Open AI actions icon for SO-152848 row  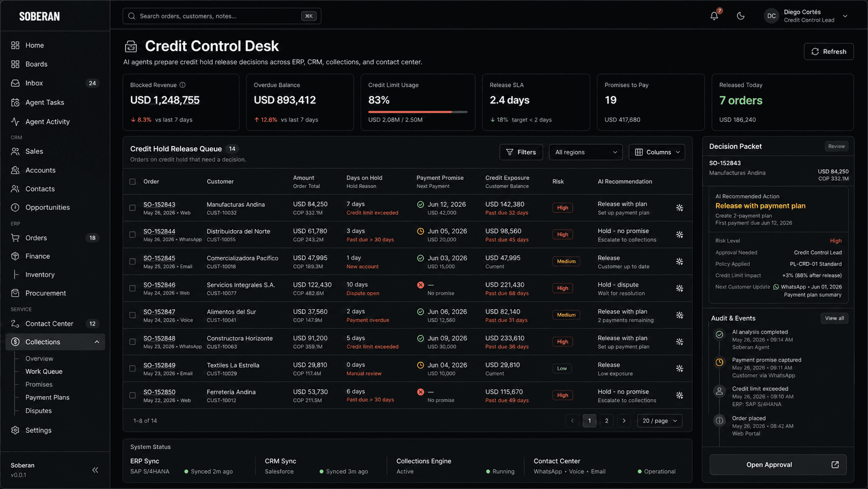(x=680, y=342)
